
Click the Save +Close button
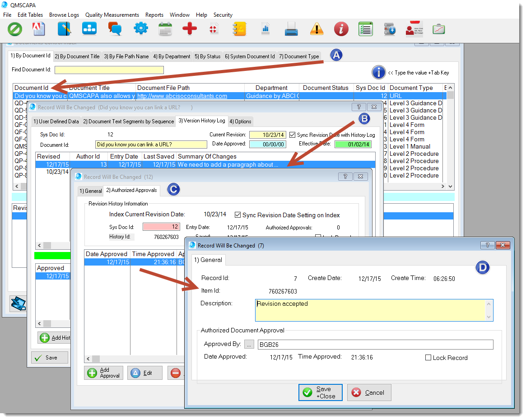tap(321, 392)
